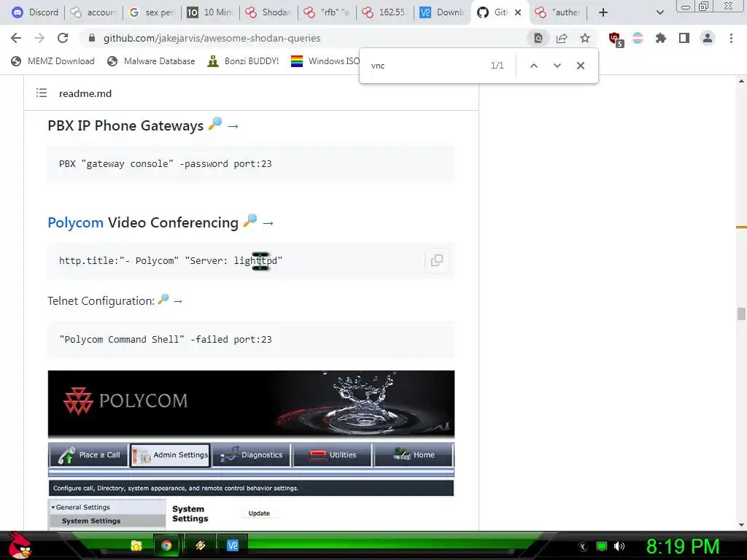
Task: Follow arrow link beside Polycom heading
Action: pyautogui.click(x=268, y=223)
